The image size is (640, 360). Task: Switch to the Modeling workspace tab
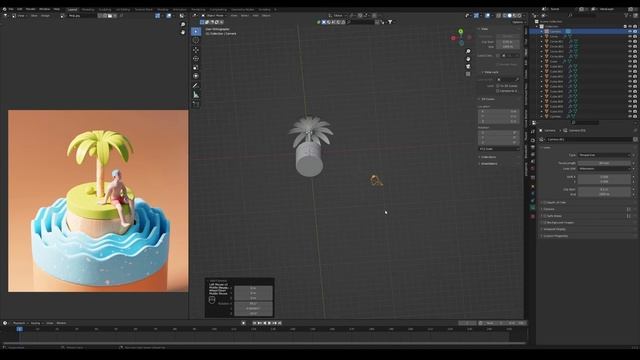coord(88,9)
